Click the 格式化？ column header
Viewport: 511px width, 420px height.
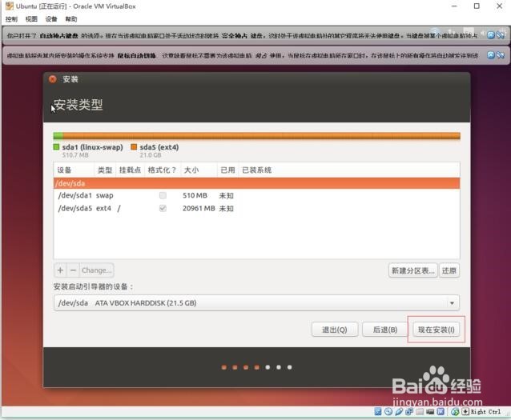coord(162,170)
